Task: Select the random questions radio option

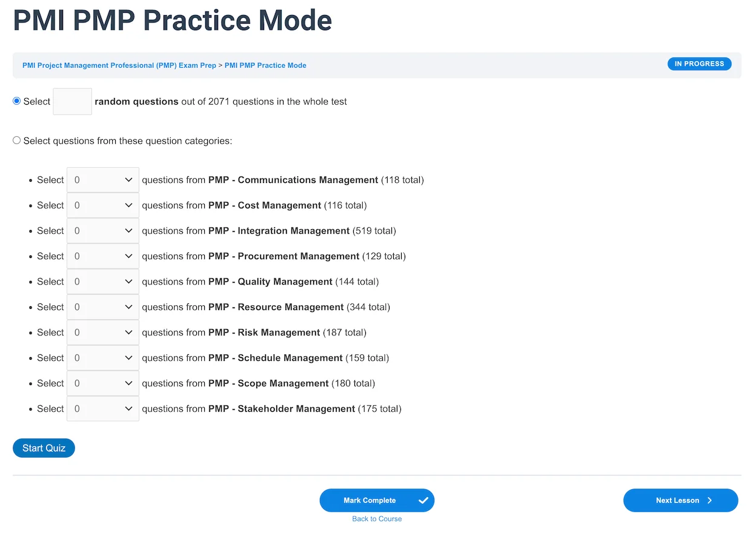Action: click(17, 101)
